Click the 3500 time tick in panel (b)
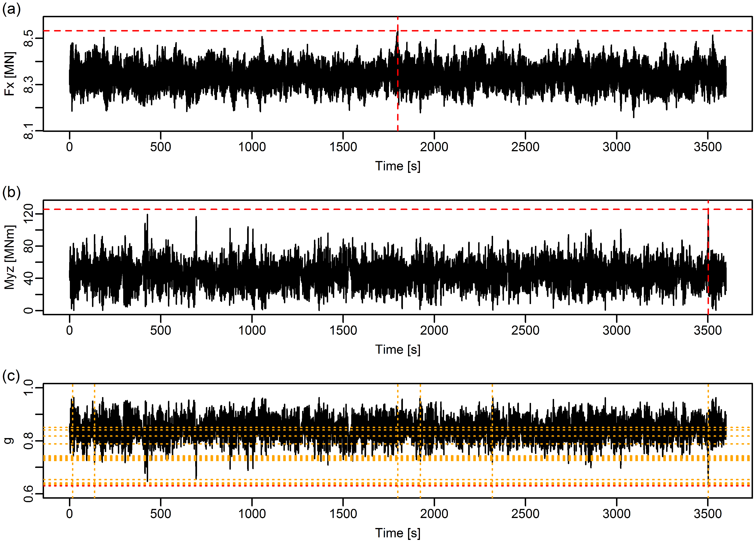Image resolution: width=756 pixels, height=542 pixels. click(x=708, y=330)
